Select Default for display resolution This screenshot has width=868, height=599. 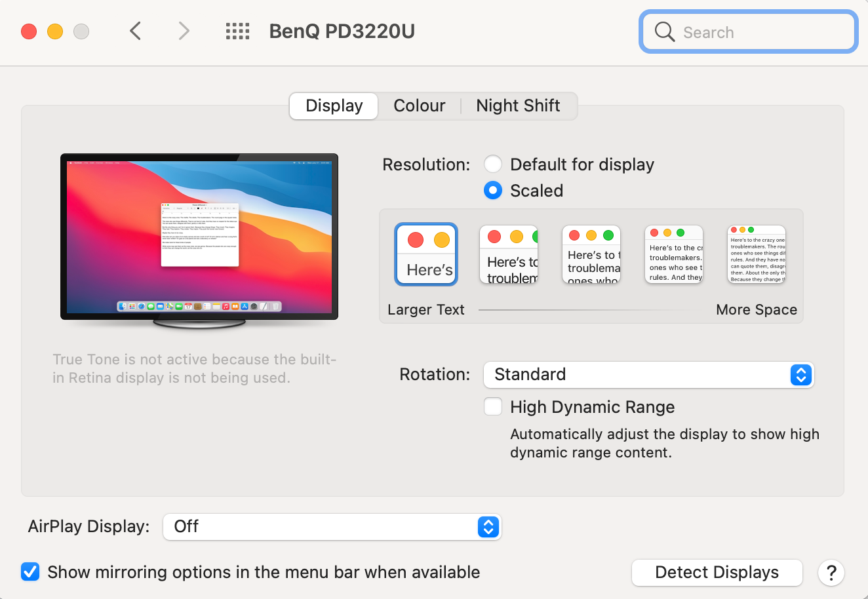pyautogui.click(x=493, y=164)
